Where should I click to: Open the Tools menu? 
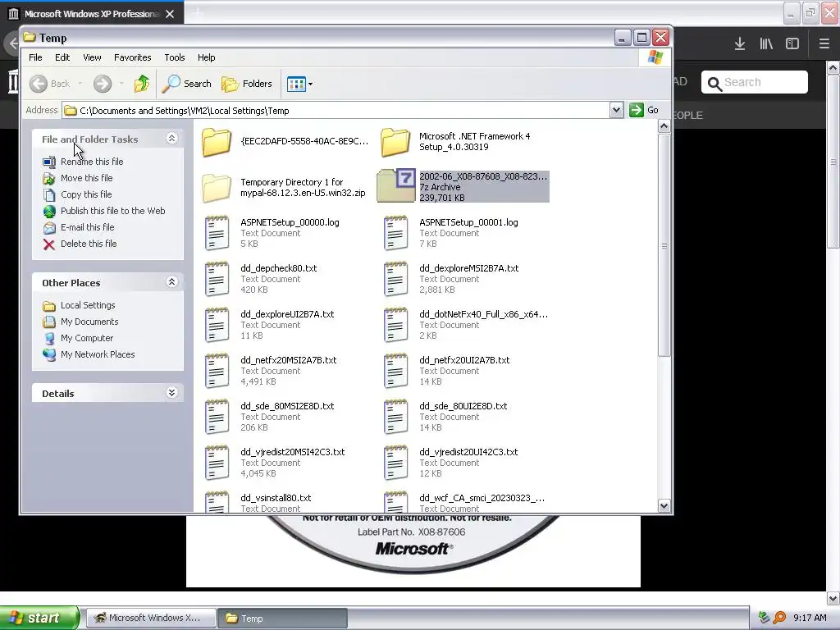pyautogui.click(x=175, y=57)
